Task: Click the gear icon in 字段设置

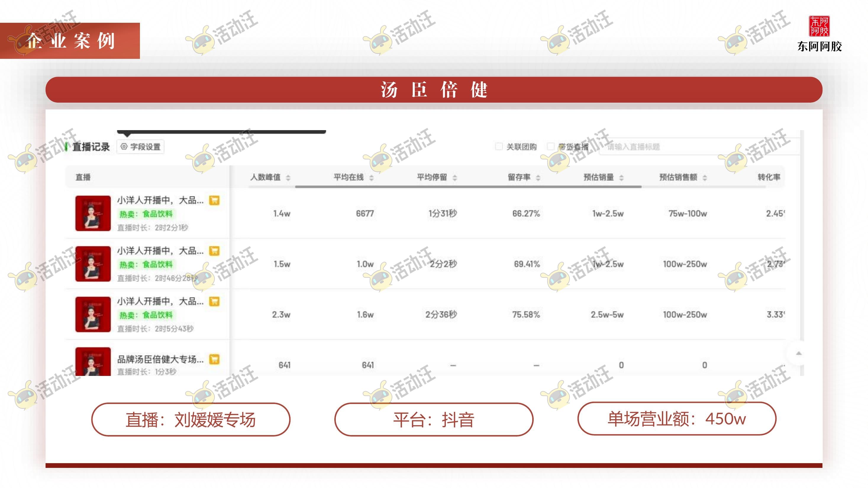Action: [x=124, y=146]
